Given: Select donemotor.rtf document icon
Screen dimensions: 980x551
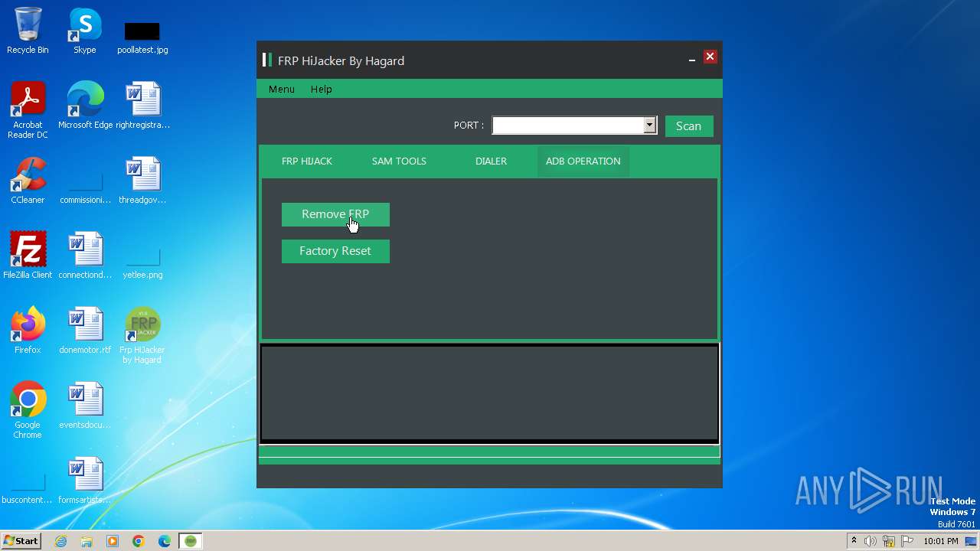Looking at the screenshot, I should click(x=85, y=331).
